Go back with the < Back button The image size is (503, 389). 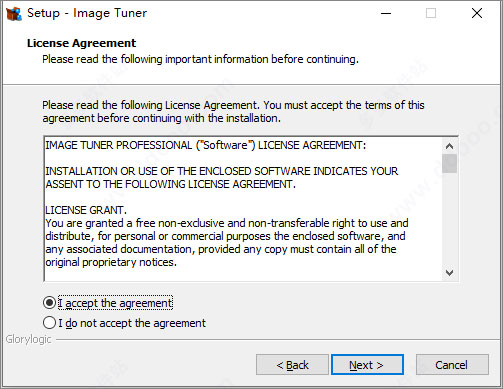coord(292,365)
